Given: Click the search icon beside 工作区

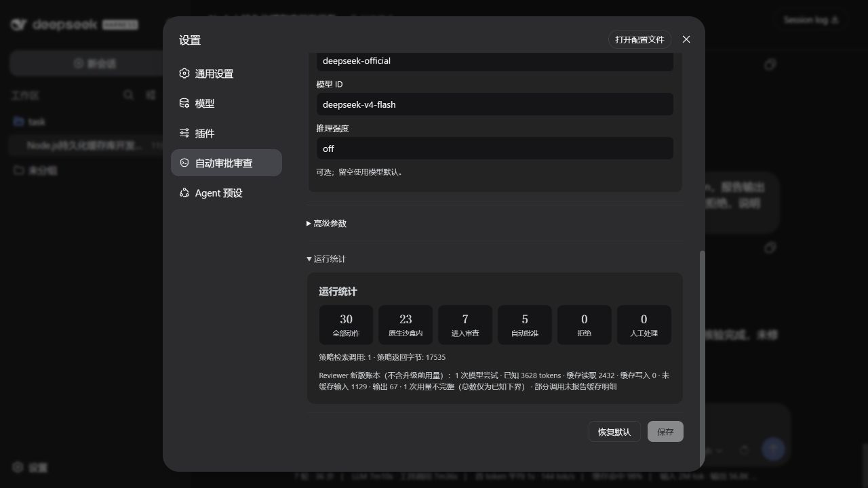Looking at the screenshot, I should click(x=128, y=95).
